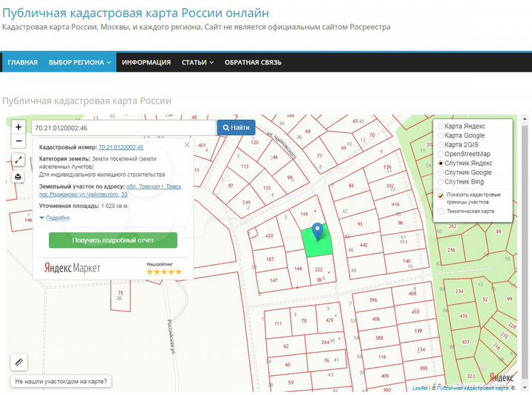Click the map scrollbar up arrow
Image resolution: width=532 pixels, height=395 pixels.
[525, 119]
